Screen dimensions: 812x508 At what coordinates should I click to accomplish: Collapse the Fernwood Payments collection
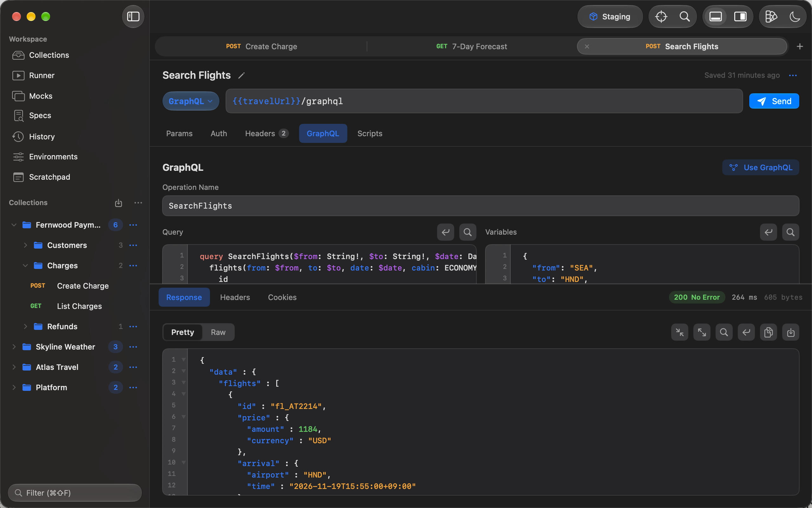point(14,225)
